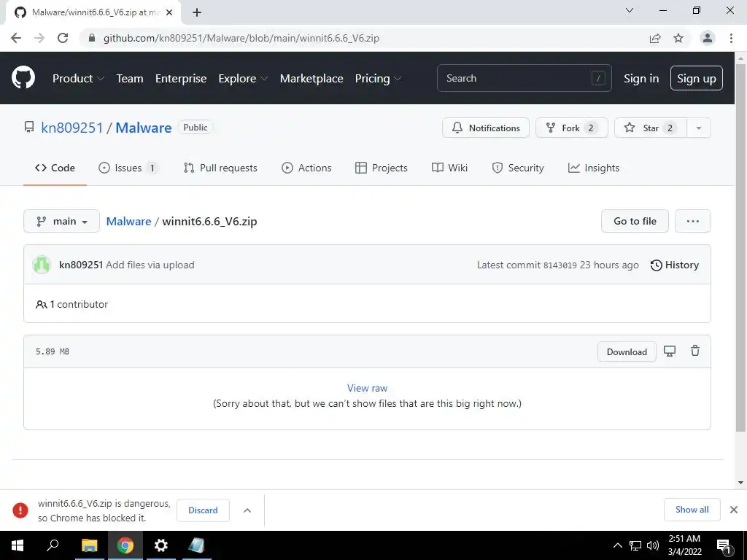This screenshot has height=560, width=747.
Task: Delete this file via trash icon
Action: 695,351
